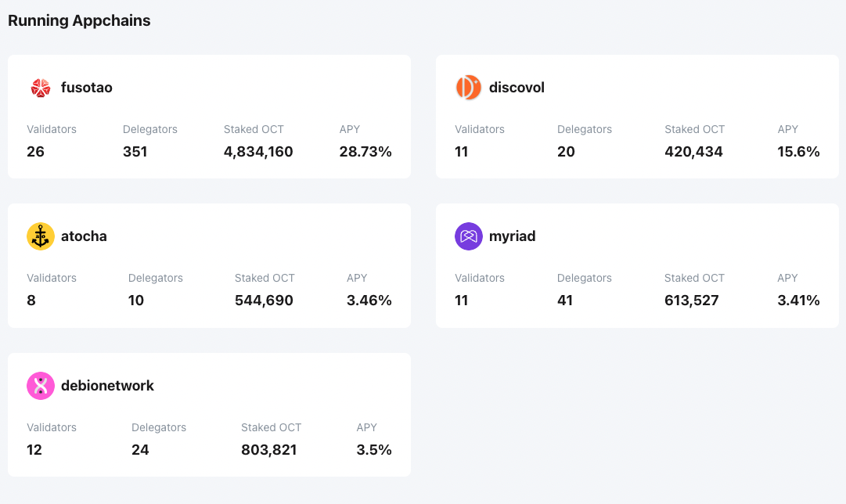This screenshot has height=504, width=846.
Task: Click fusotao delegators count 351
Action: (x=135, y=152)
